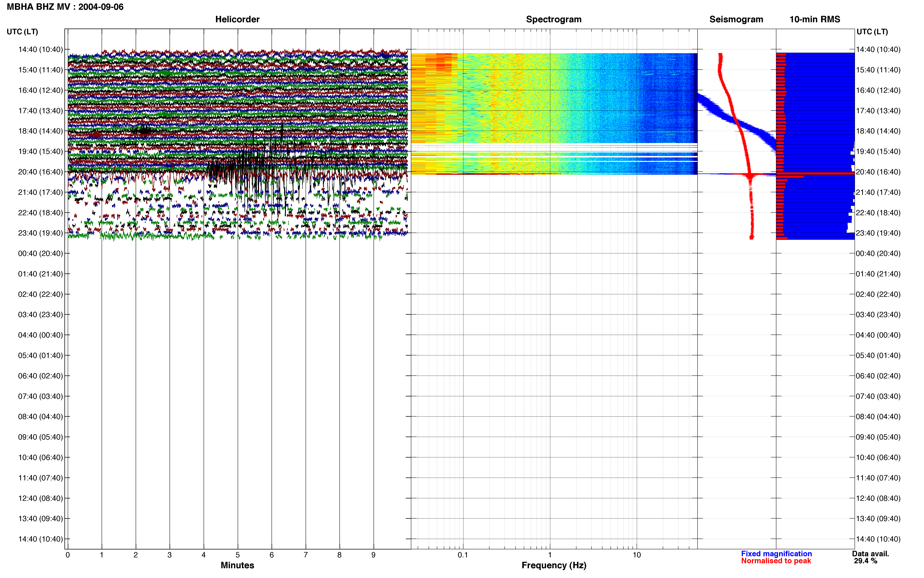924x578 pixels.
Task: Click the left '10:40 (06:40)' time label
Action: coord(41,457)
